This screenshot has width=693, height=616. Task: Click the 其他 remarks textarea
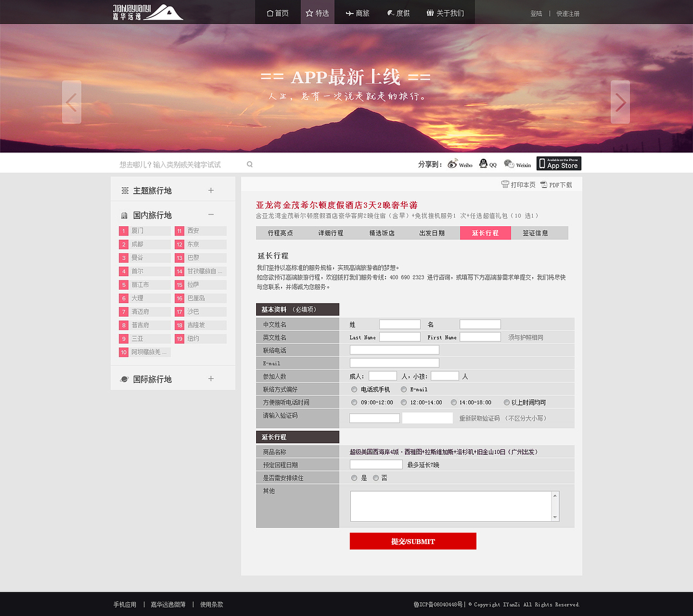[x=451, y=506]
